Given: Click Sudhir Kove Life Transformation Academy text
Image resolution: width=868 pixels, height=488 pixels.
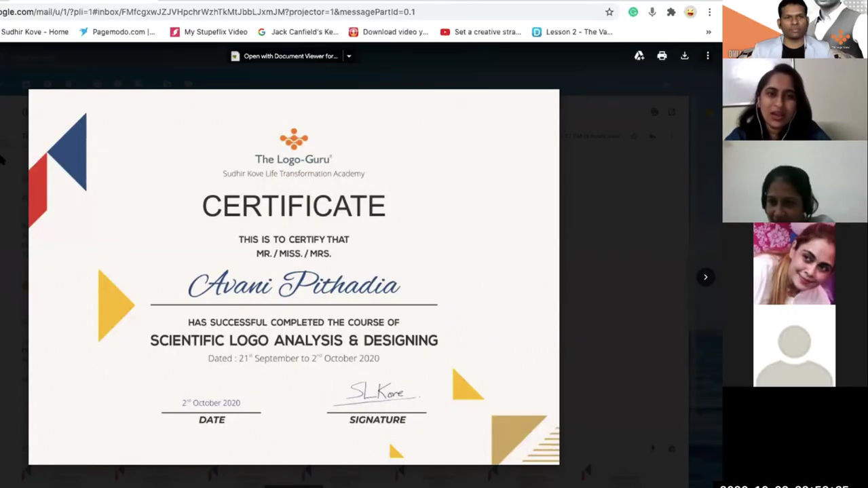Looking at the screenshot, I should pos(294,174).
